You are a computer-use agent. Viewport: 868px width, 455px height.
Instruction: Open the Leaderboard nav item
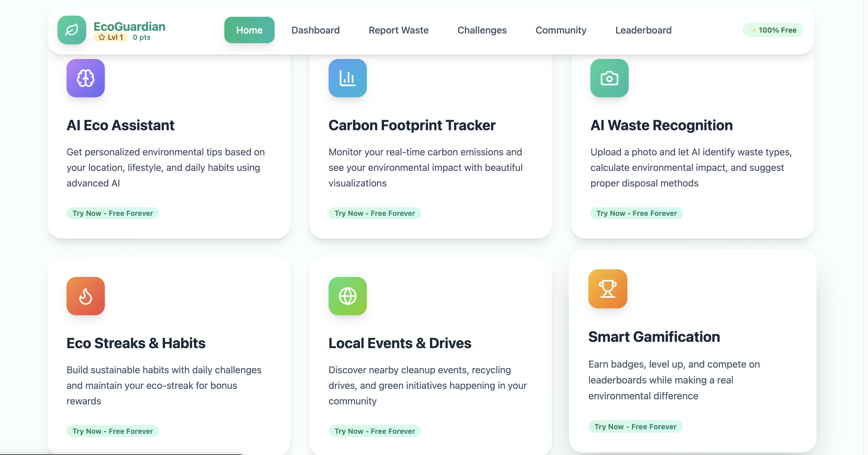click(643, 30)
